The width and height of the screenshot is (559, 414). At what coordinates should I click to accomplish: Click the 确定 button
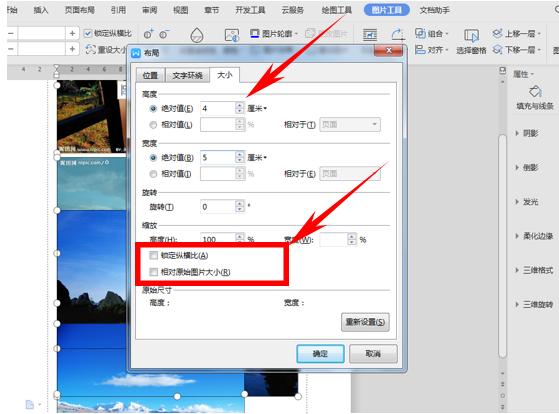pyautogui.click(x=320, y=354)
